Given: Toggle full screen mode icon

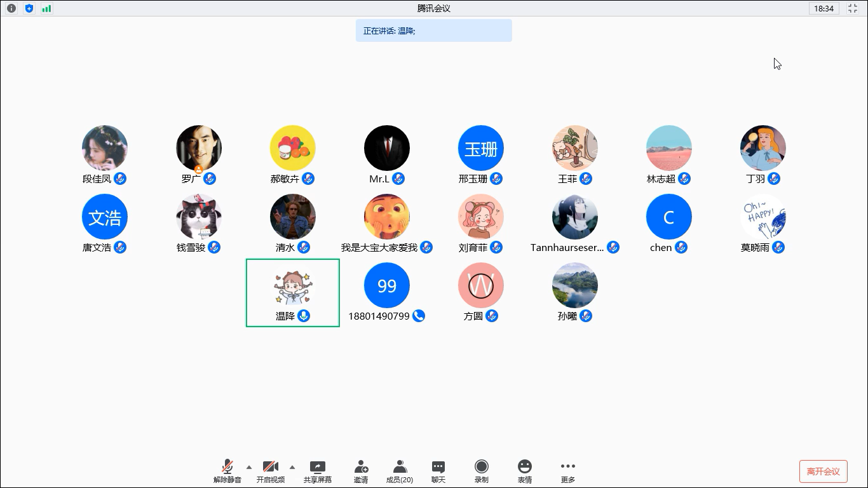Looking at the screenshot, I should [853, 8].
